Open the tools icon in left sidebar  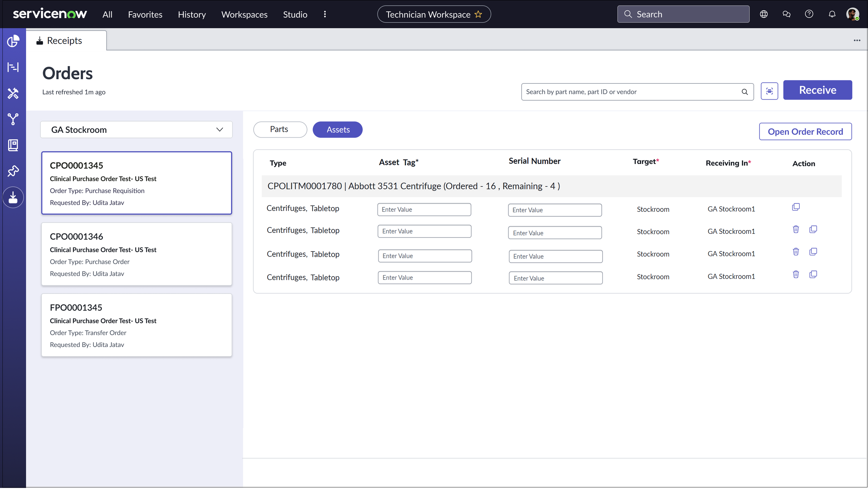13,93
